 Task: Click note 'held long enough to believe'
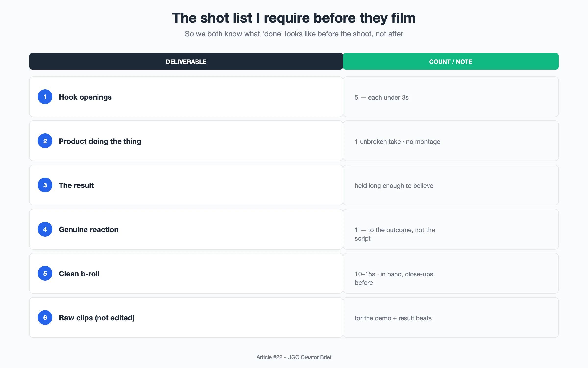click(x=394, y=186)
